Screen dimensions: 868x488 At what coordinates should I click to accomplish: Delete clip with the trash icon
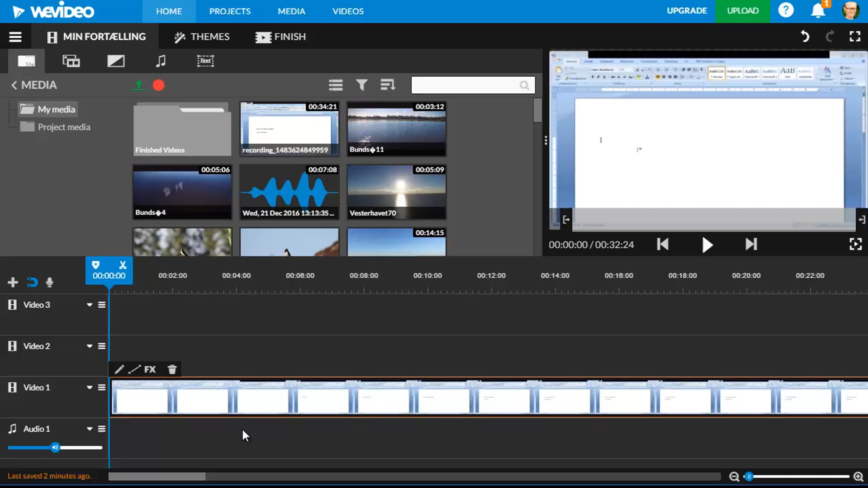point(172,369)
